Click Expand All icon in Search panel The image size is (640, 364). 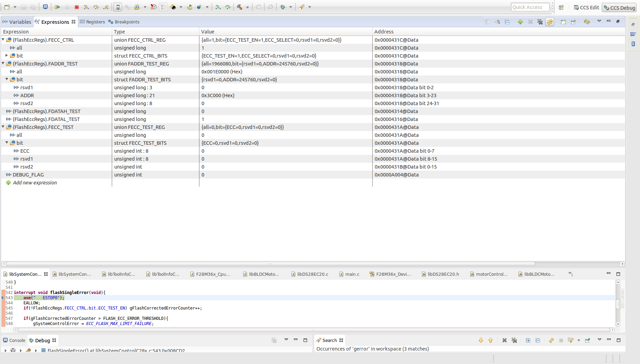pos(528,340)
